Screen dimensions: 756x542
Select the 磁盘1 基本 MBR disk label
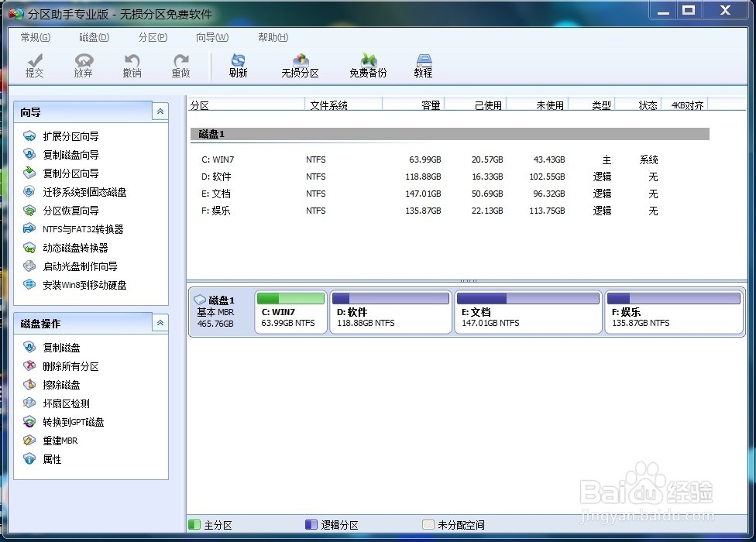click(x=222, y=312)
